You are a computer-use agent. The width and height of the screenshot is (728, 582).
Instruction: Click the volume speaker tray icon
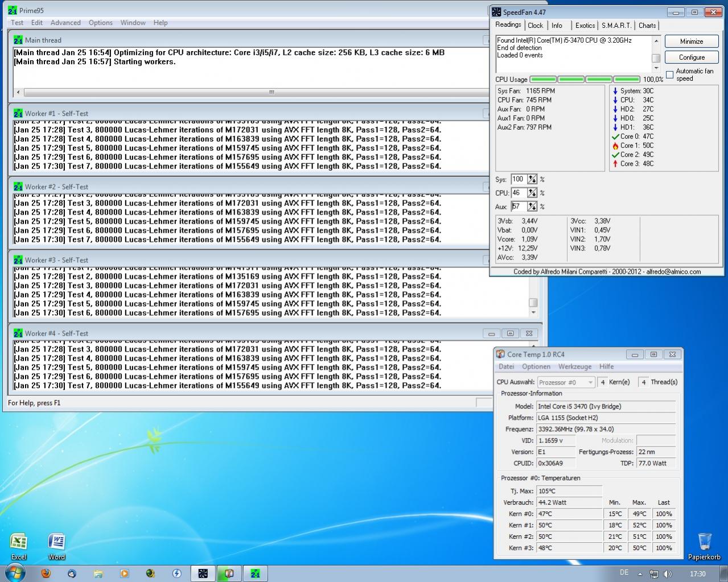pyautogui.click(x=667, y=573)
